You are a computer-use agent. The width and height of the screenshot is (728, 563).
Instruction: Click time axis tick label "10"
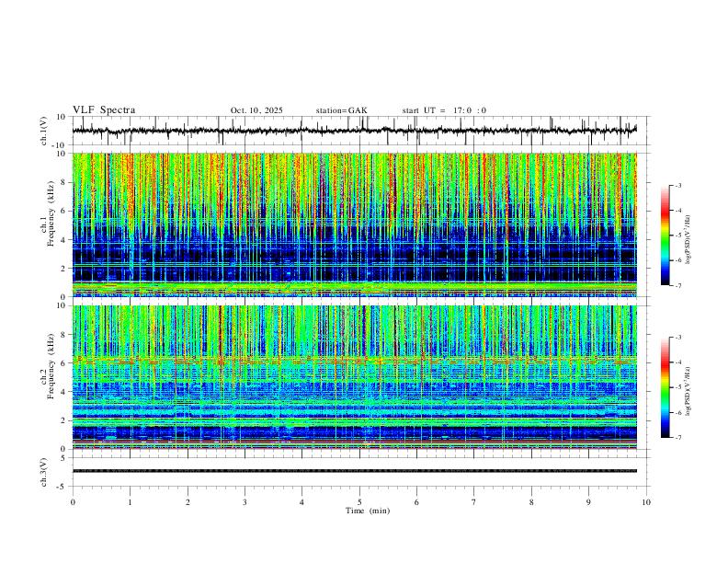click(646, 502)
